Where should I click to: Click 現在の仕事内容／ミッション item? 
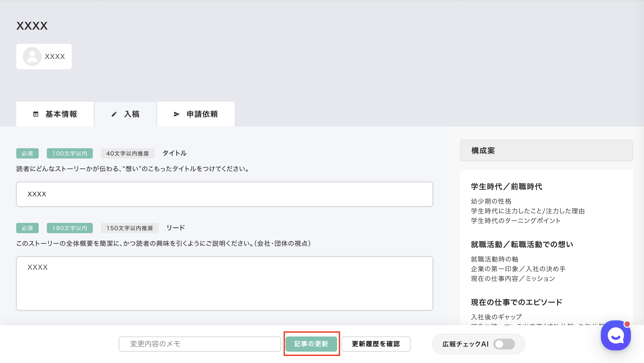click(x=513, y=279)
